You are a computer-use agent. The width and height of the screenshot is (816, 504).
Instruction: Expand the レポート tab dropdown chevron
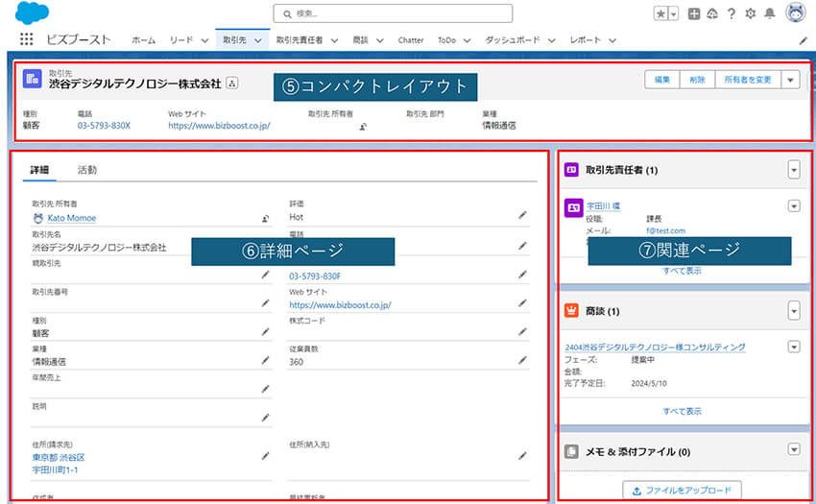coord(612,40)
